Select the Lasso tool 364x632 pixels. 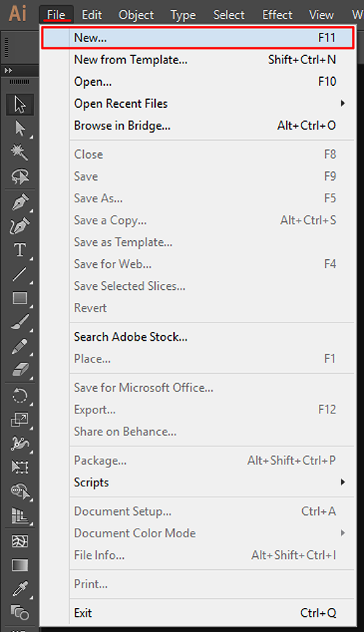point(20,176)
